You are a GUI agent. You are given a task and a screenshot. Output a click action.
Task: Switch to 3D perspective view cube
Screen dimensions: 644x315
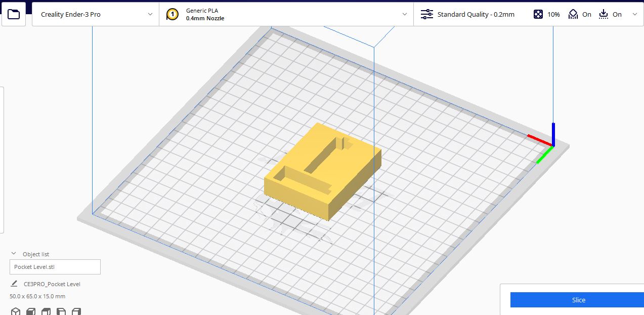point(16,311)
